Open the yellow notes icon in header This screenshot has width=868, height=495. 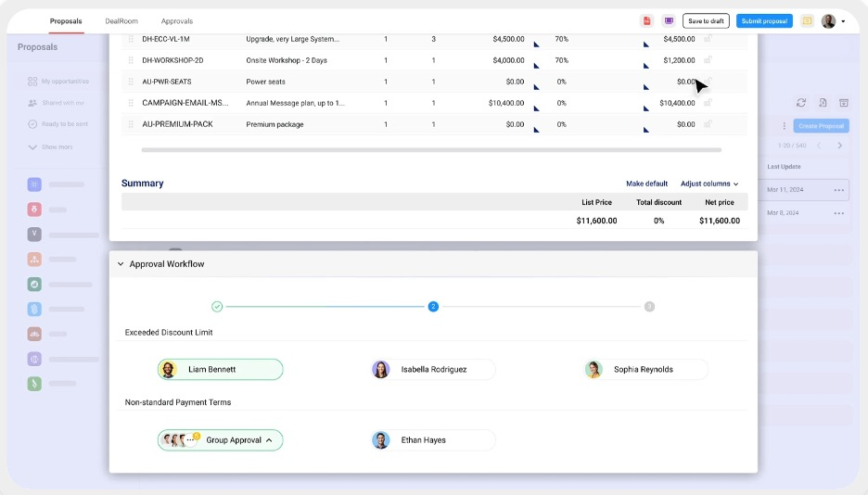click(807, 21)
